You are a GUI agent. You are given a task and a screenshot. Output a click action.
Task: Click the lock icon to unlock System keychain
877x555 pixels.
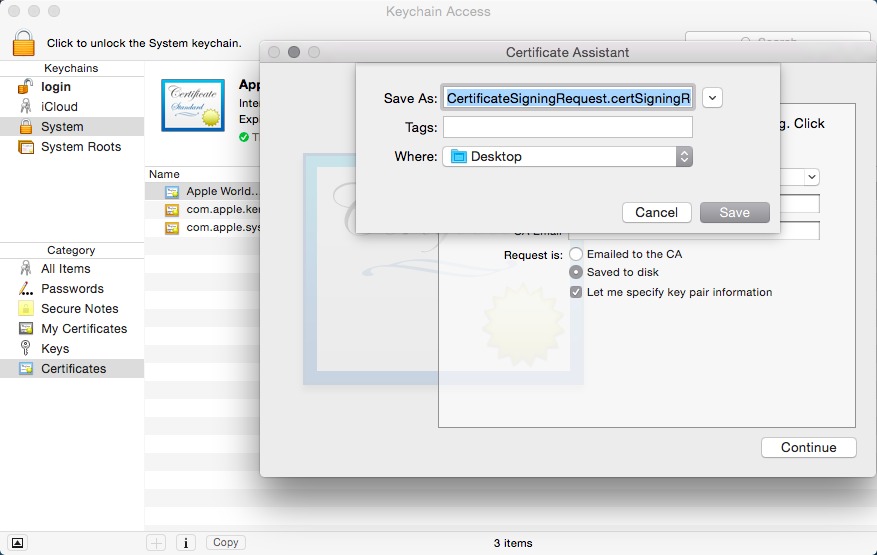(x=23, y=43)
